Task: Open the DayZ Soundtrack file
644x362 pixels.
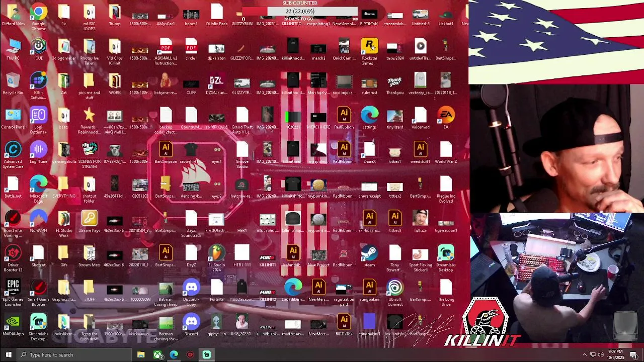Action: 191,224
